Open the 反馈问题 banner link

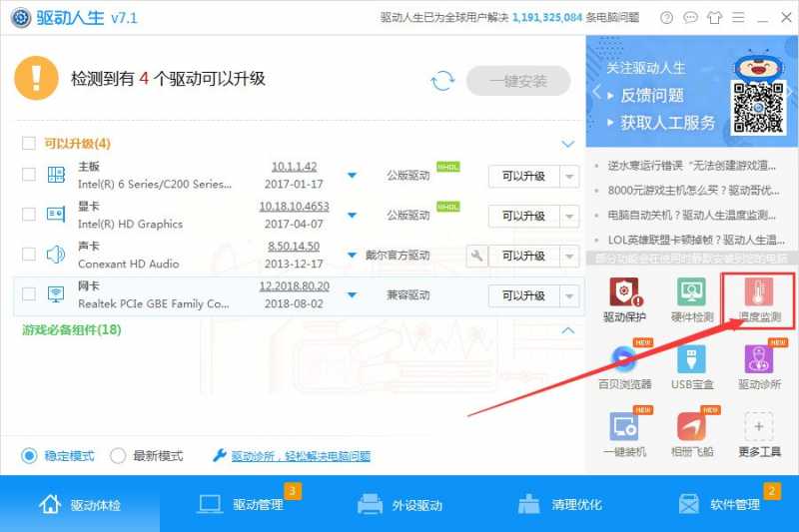(x=652, y=95)
